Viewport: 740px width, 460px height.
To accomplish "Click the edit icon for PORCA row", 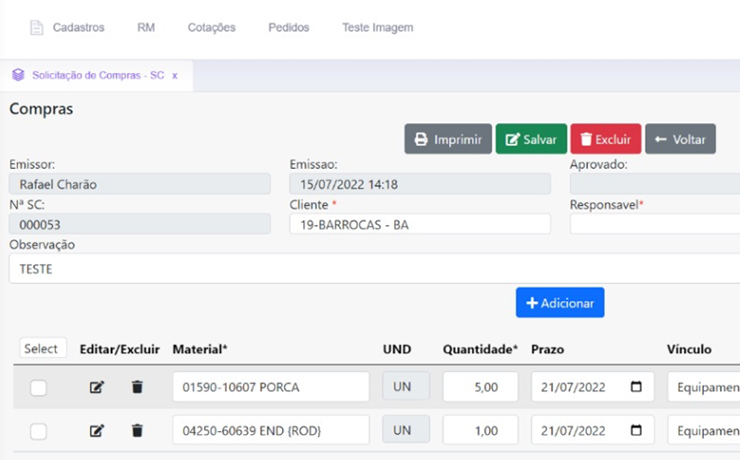I will pos(97,387).
